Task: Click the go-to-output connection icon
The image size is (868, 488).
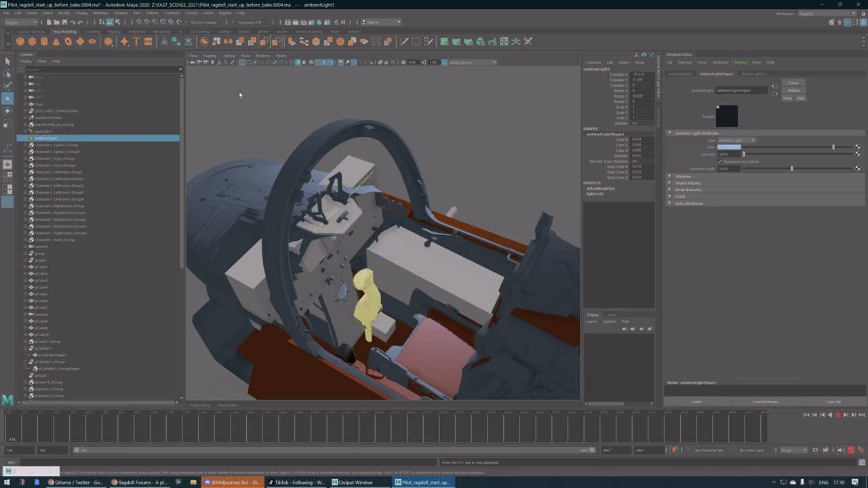Action: [775, 94]
